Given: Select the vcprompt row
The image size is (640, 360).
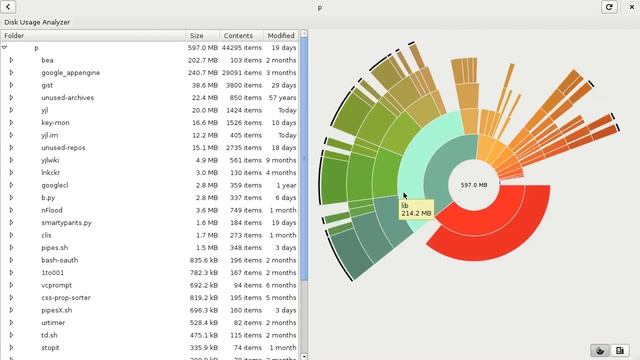Looking at the screenshot, I should pos(149,285).
